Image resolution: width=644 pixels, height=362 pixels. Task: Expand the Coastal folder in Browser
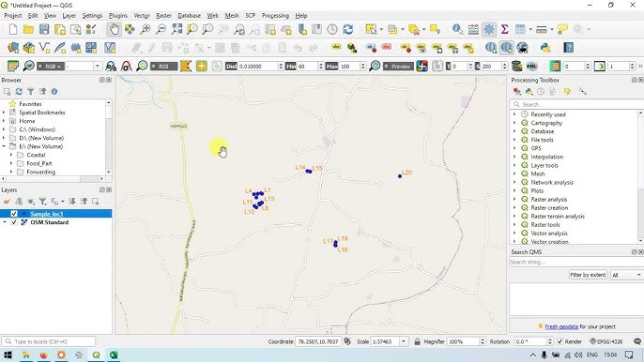[11, 155]
